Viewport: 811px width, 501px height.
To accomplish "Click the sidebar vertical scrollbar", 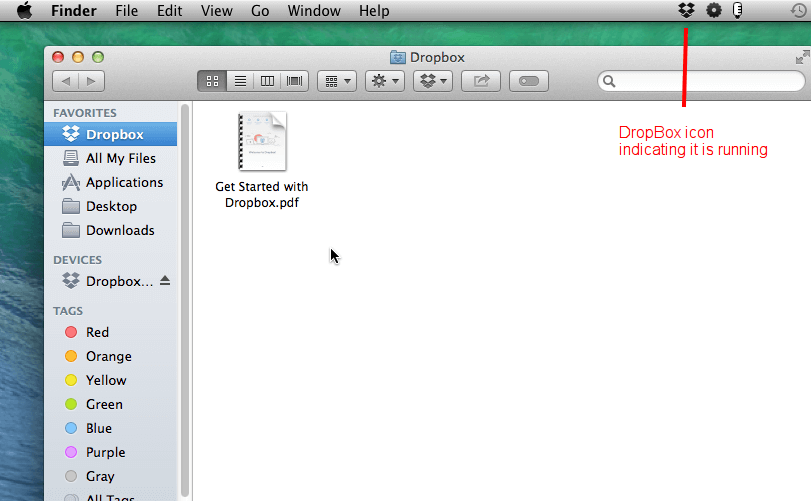I will pos(185,300).
